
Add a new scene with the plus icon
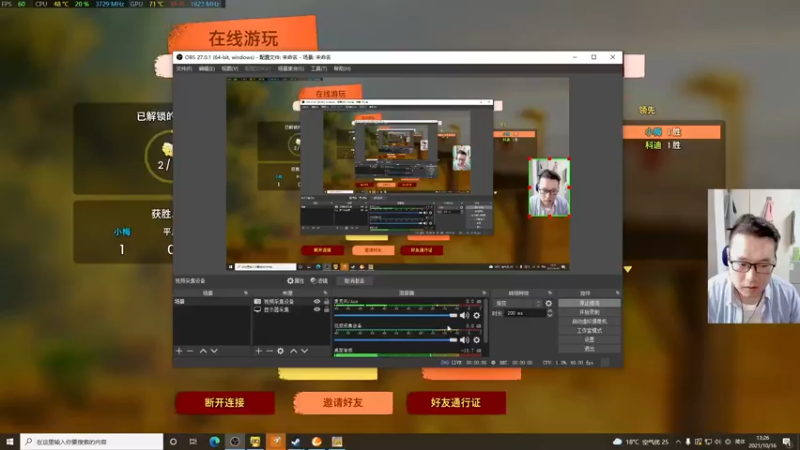tap(179, 351)
